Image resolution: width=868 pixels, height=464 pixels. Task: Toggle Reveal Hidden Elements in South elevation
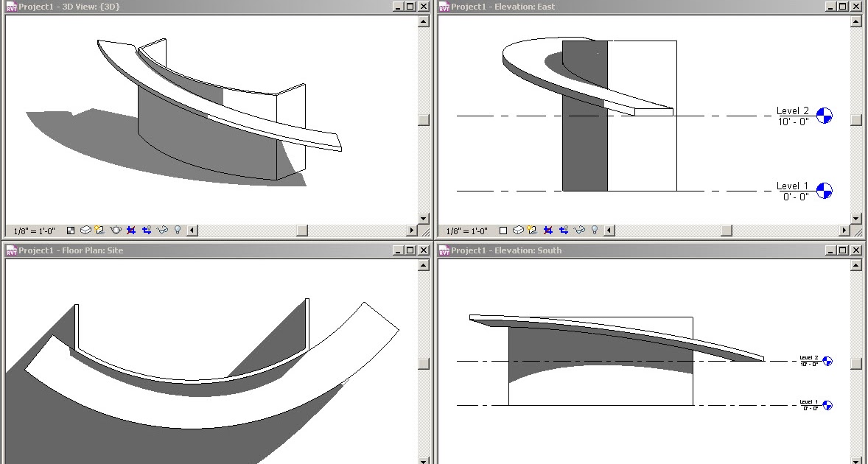595,463
